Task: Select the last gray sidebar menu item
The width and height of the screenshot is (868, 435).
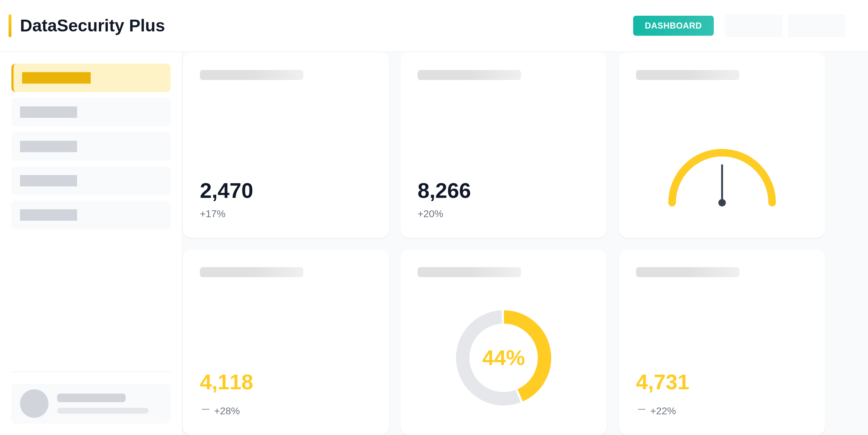Action: coord(91,215)
